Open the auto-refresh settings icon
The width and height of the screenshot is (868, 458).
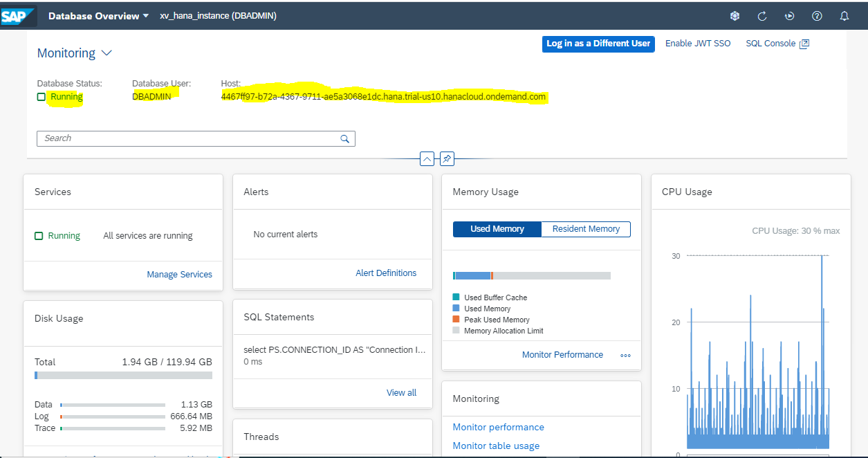pyautogui.click(x=789, y=16)
